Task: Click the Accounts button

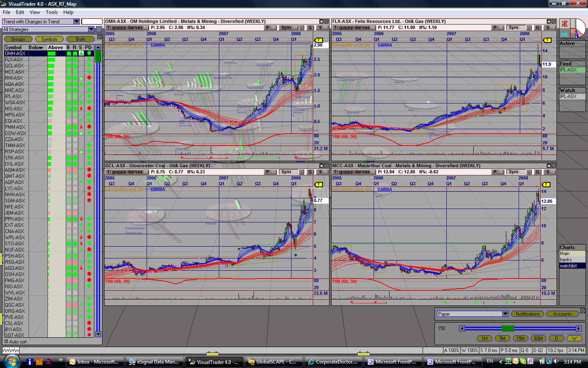Action: coord(562,314)
